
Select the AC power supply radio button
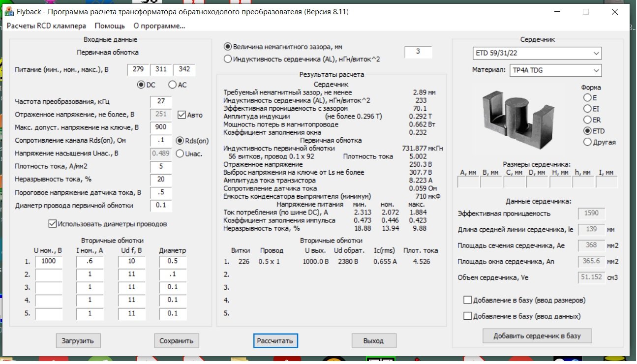[172, 85]
